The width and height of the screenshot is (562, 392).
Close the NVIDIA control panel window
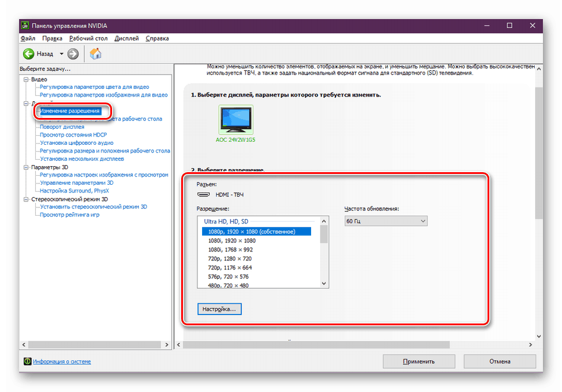533,26
